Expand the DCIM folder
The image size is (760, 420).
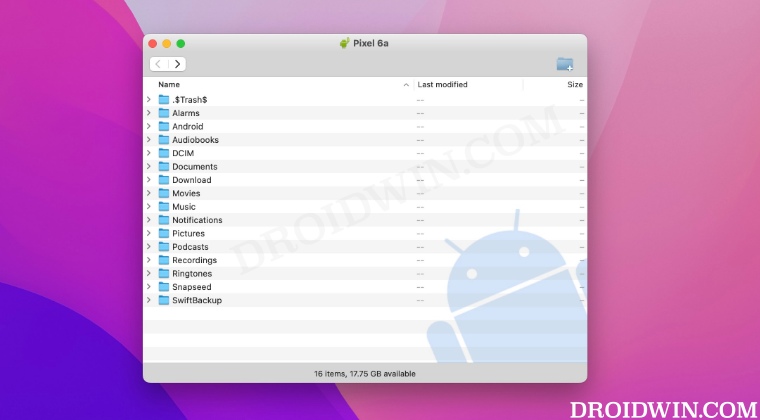tap(149, 153)
